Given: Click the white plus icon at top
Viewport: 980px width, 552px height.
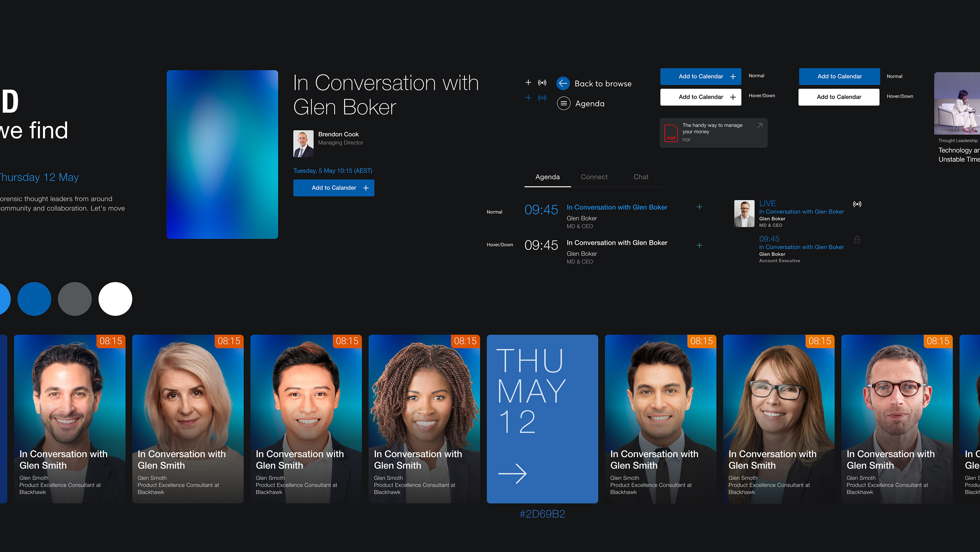Looking at the screenshot, I should pyautogui.click(x=528, y=83).
